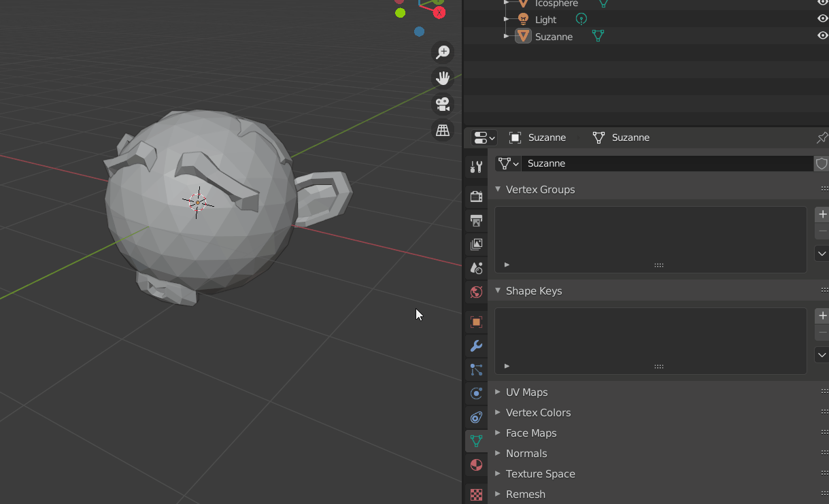Click the Shape Keys list resize handle
Image resolution: width=829 pixels, height=504 pixels.
click(x=658, y=367)
